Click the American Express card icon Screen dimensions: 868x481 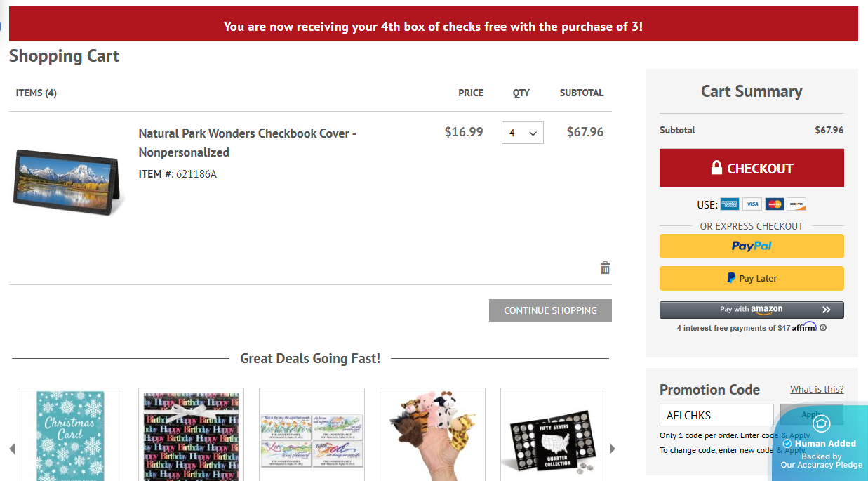(730, 204)
